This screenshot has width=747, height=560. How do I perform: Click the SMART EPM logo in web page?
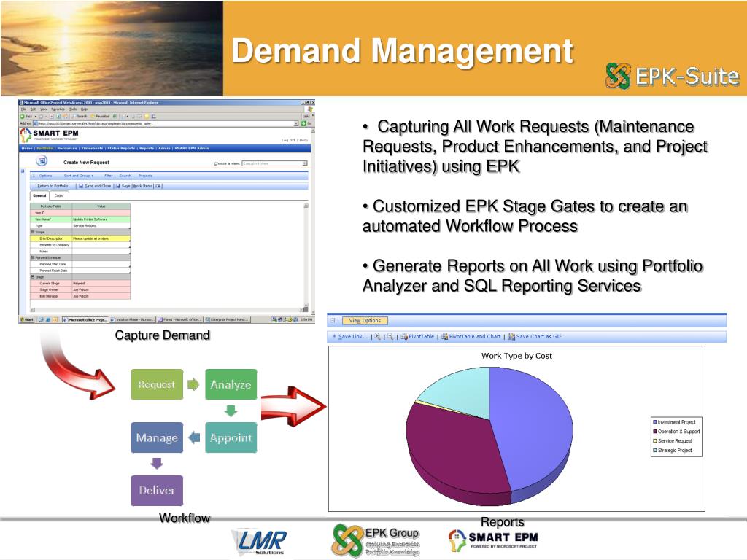tap(49, 135)
